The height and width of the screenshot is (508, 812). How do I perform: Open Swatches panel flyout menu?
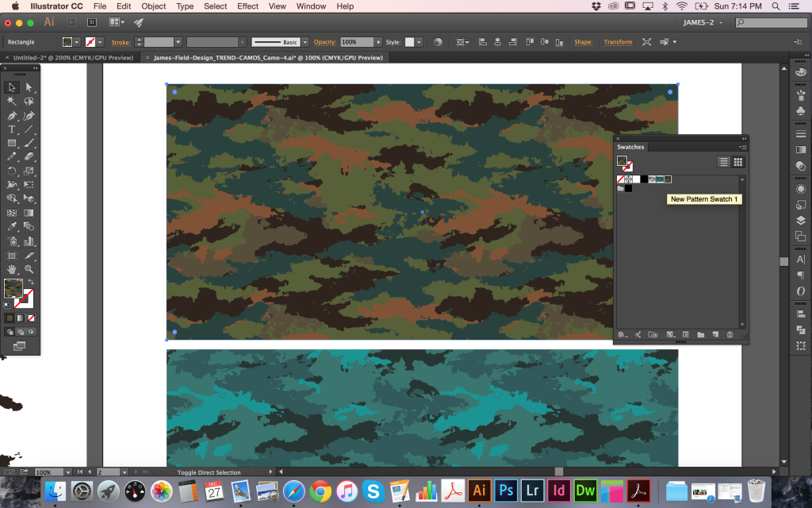click(x=742, y=147)
